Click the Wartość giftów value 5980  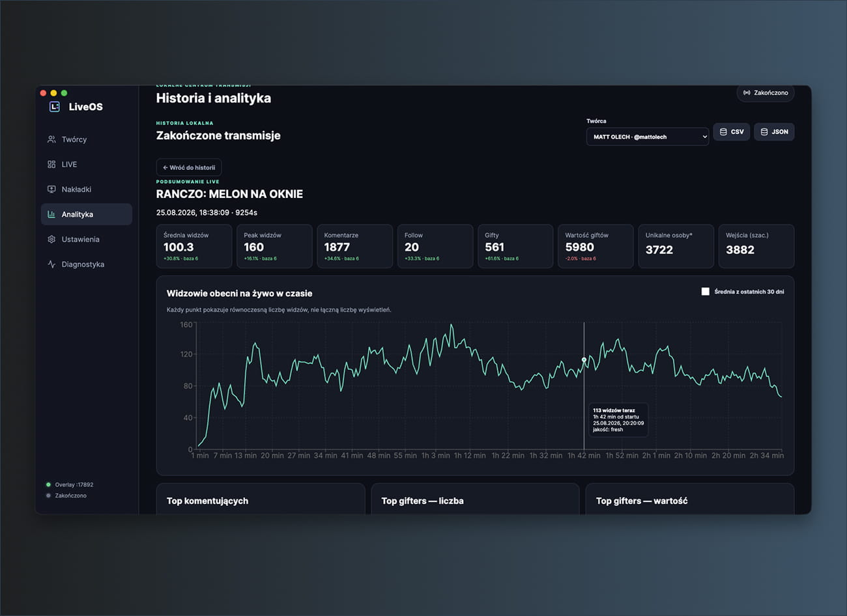click(x=580, y=247)
